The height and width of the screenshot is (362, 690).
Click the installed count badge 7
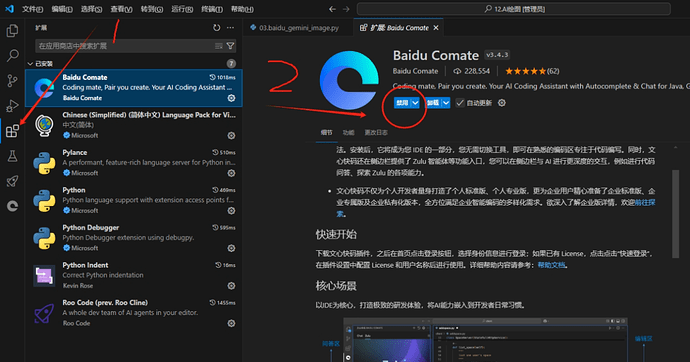pyautogui.click(x=231, y=64)
